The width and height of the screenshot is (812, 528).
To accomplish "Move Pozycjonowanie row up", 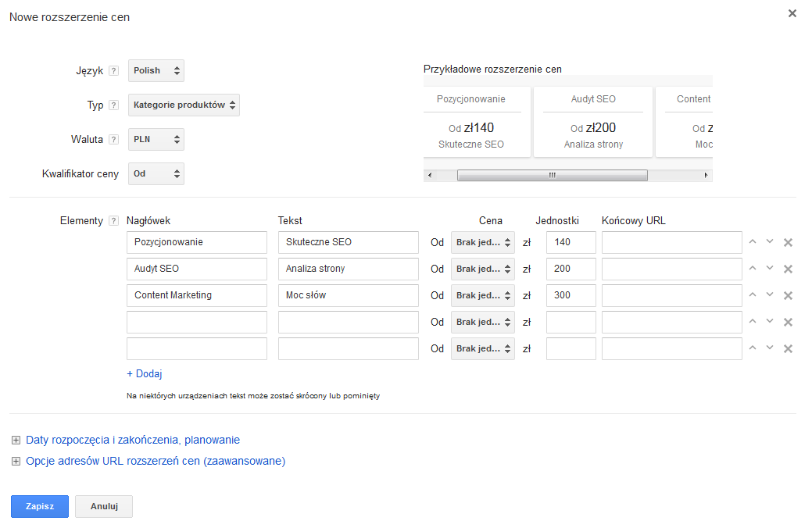I will 753,242.
